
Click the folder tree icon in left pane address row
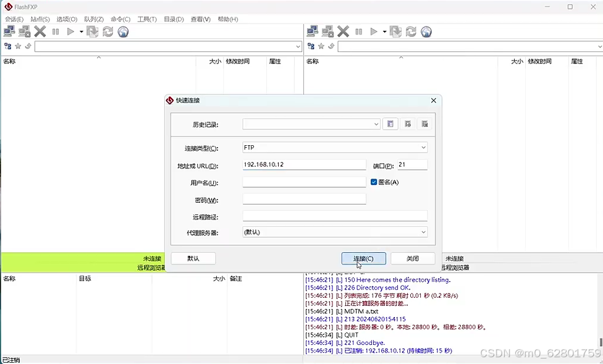tap(7, 46)
